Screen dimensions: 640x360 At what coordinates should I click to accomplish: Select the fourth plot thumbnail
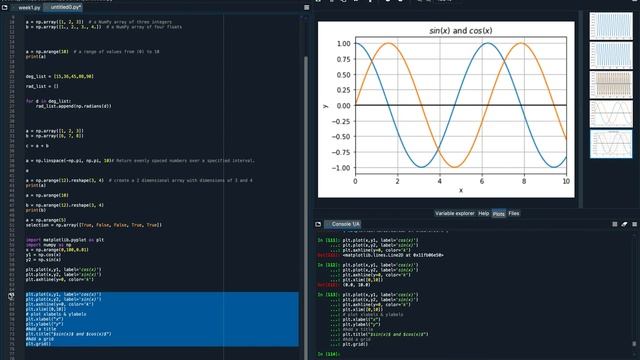pos(611,114)
